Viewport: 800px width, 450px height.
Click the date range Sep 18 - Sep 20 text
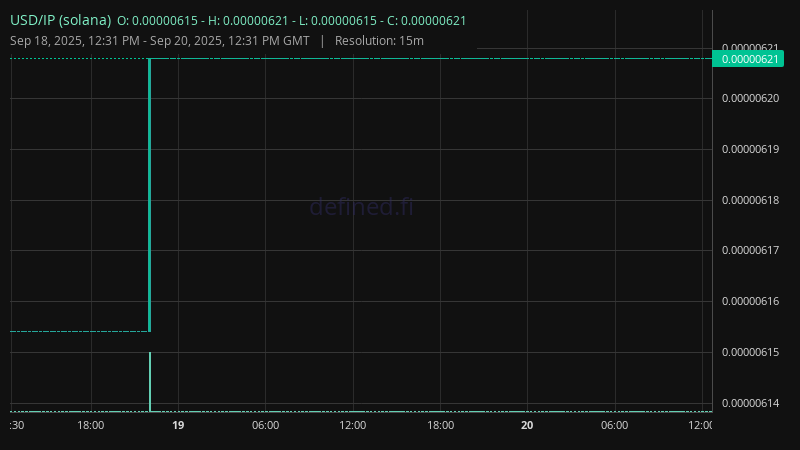click(160, 41)
